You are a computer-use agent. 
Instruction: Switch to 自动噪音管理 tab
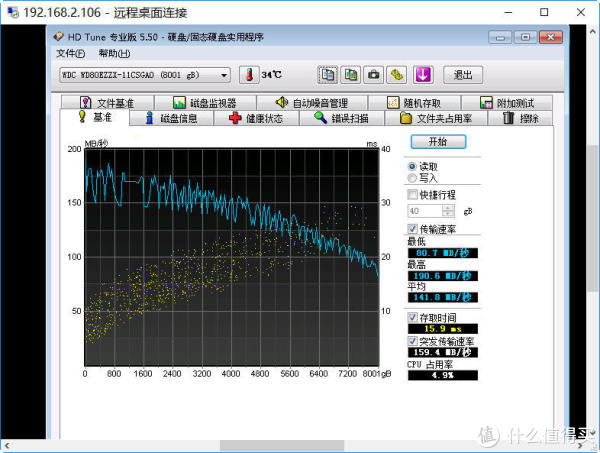pyautogui.click(x=312, y=103)
